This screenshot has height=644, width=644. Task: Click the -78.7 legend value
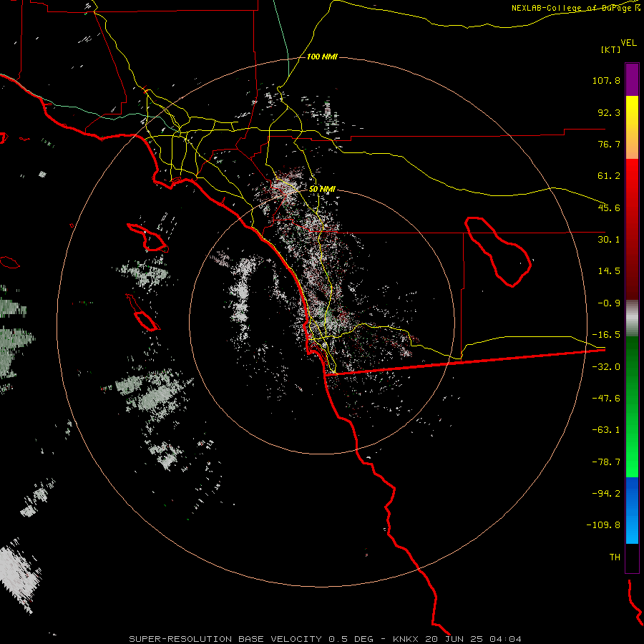tap(606, 462)
